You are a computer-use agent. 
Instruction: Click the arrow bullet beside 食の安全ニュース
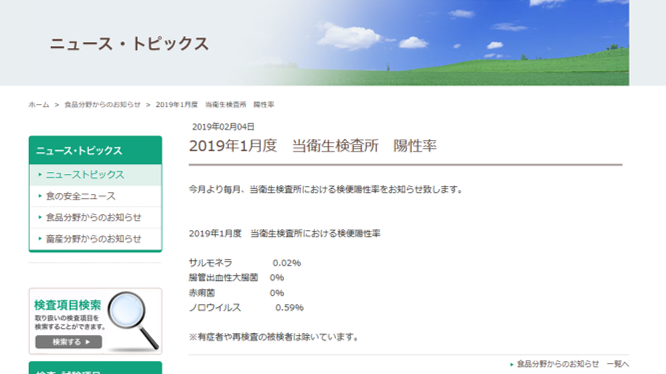40,196
